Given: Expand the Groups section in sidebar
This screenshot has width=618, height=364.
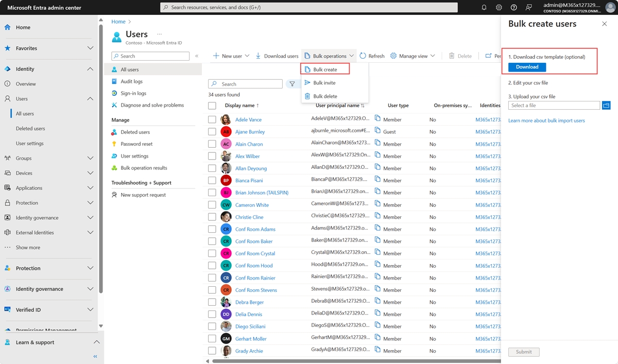Looking at the screenshot, I should pyautogui.click(x=90, y=158).
